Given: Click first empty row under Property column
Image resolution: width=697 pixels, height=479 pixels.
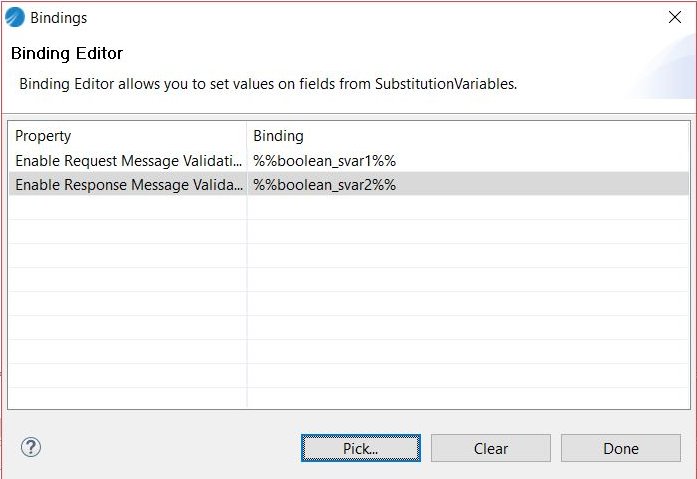Looking at the screenshot, I should (127, 208).
